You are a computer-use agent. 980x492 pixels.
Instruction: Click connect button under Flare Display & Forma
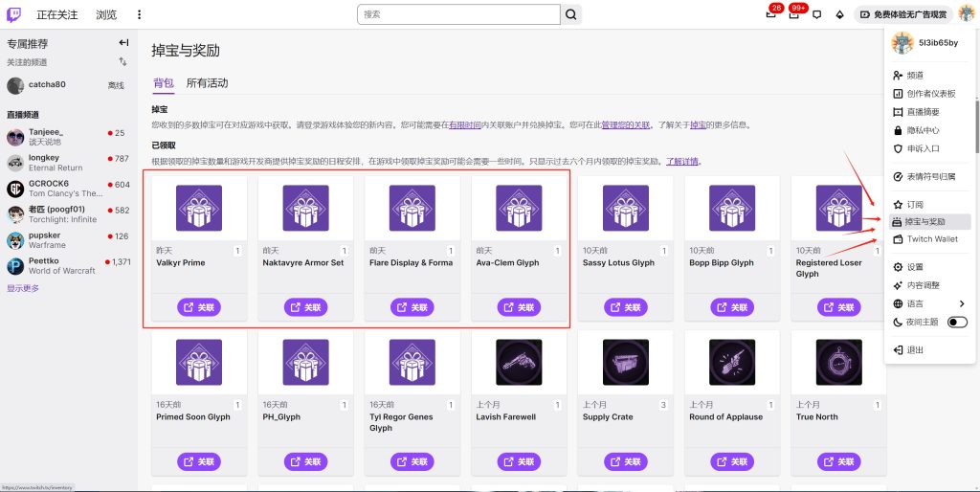412,307
